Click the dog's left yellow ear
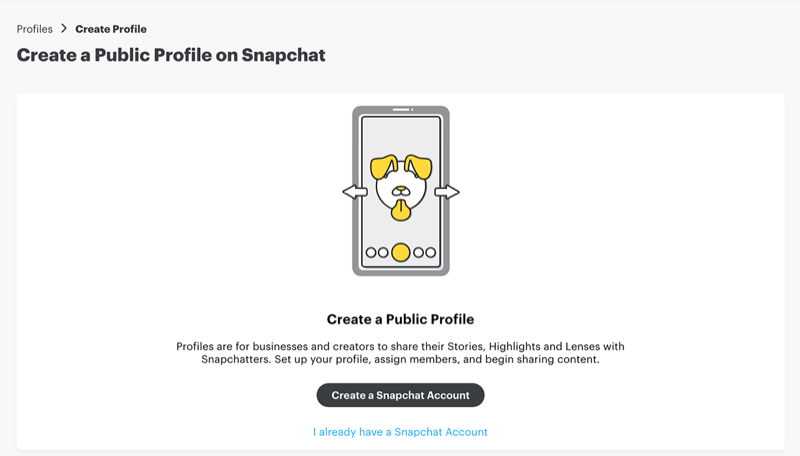This screenshot has height=456, width=800. coord(384,167)
